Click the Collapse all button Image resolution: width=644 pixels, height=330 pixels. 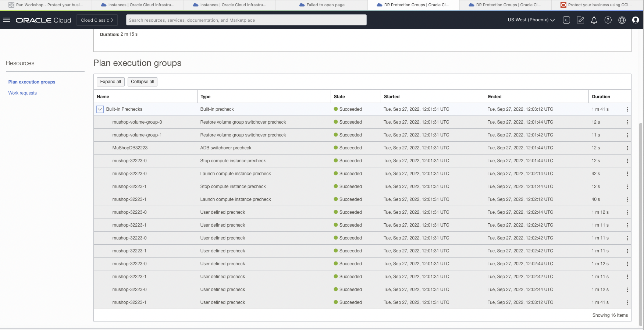(142, 82)
